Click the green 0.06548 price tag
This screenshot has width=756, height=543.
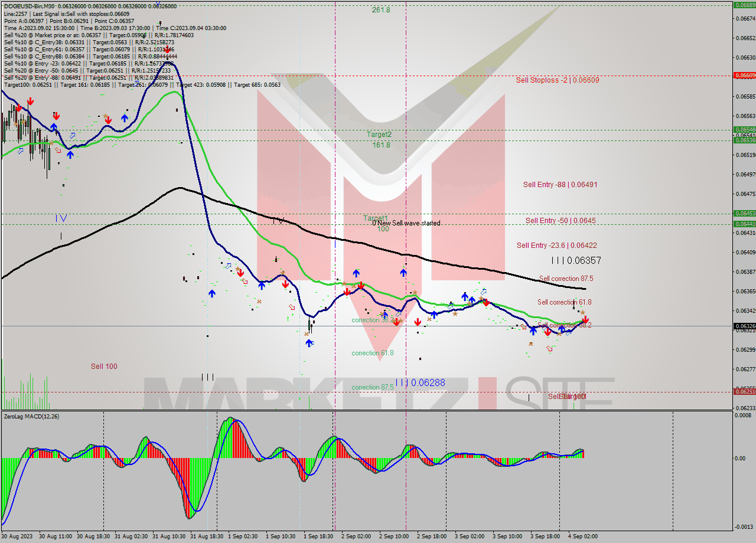[744, 129]
